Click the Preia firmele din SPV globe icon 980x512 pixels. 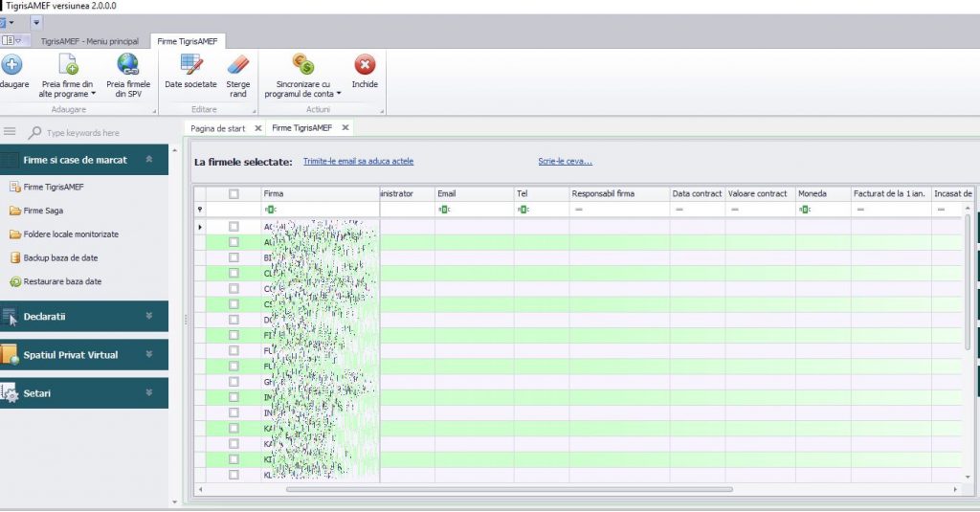pos(128,64)
